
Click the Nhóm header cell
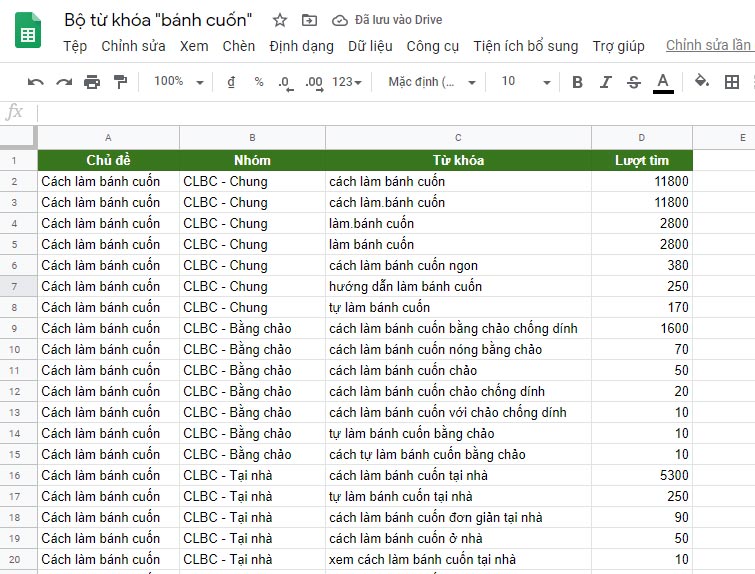(x=252, y=160)
